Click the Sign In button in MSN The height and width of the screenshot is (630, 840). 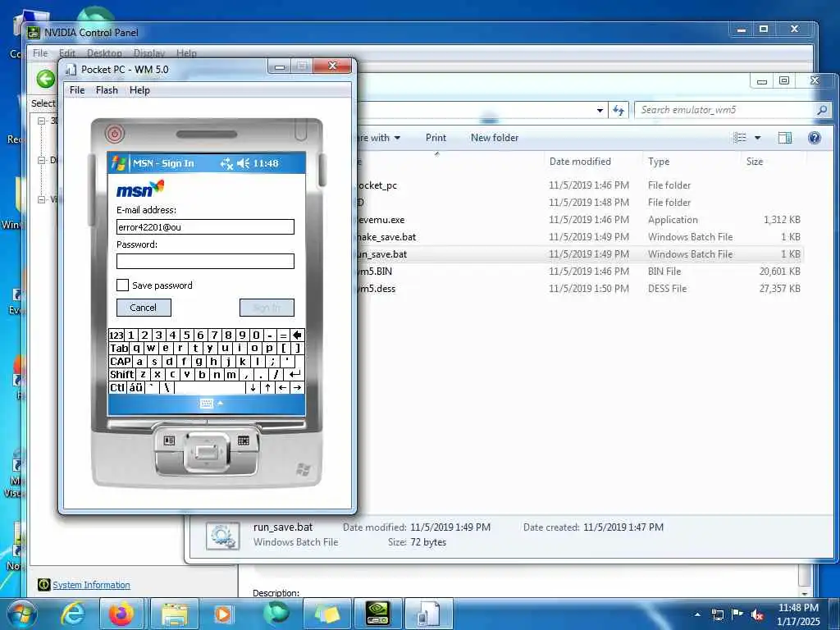pyautogui.click(x=267, y=308)
